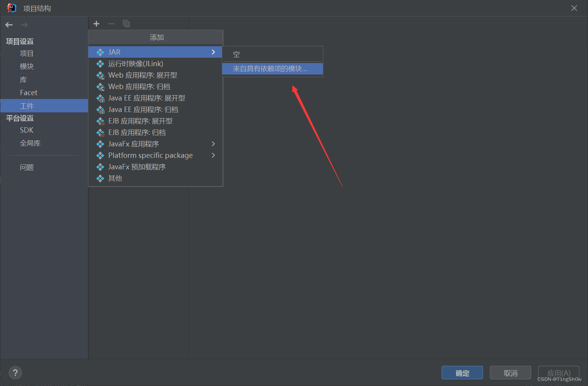This screenshot has width=588, height=386.
Task: Select JAR in the 添加 menu
Action: coord(155,52)
